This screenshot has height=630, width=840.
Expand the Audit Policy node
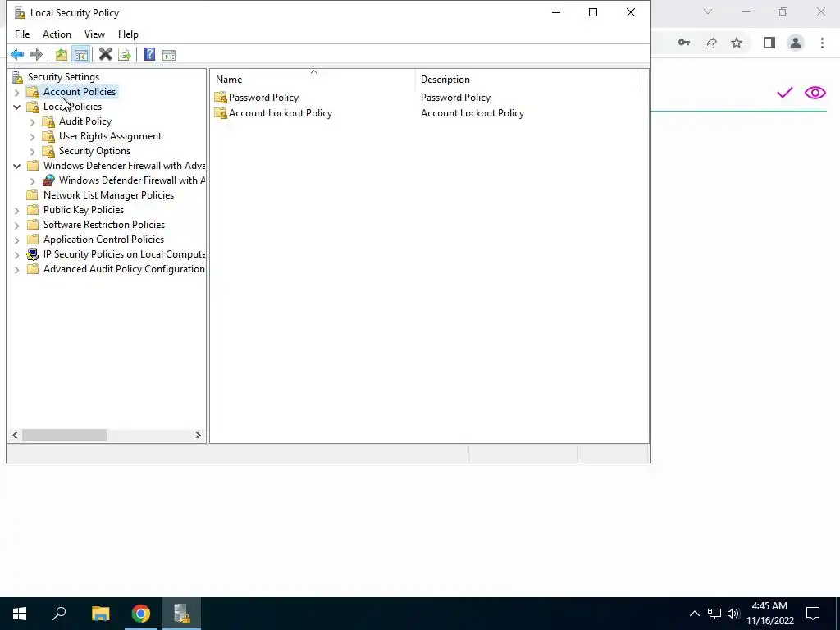click(32, 121)
